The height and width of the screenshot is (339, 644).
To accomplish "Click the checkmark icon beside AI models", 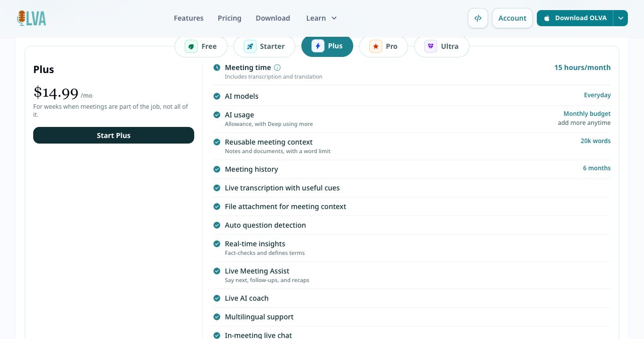I will pyautogui.click(x=217, y=96).
